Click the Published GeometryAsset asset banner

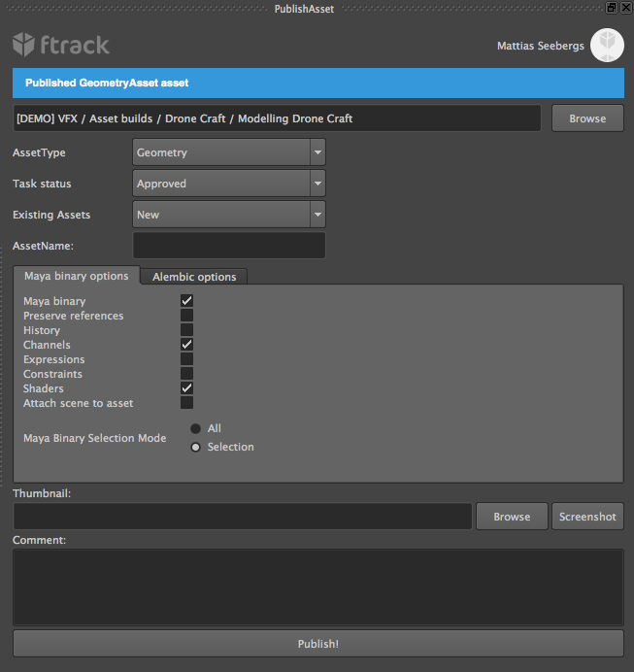[x=318, y=83]
